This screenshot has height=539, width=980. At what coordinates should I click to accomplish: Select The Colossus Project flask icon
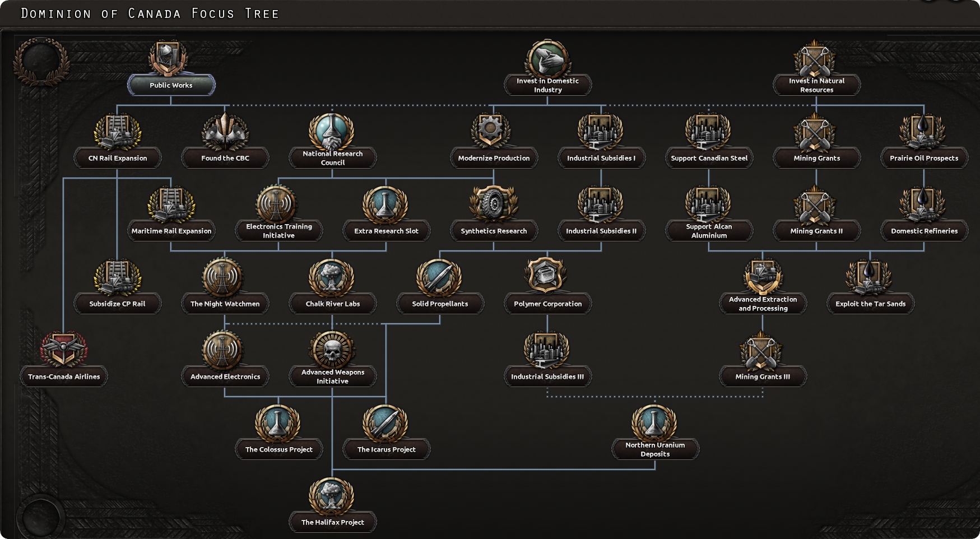(278, 424)
